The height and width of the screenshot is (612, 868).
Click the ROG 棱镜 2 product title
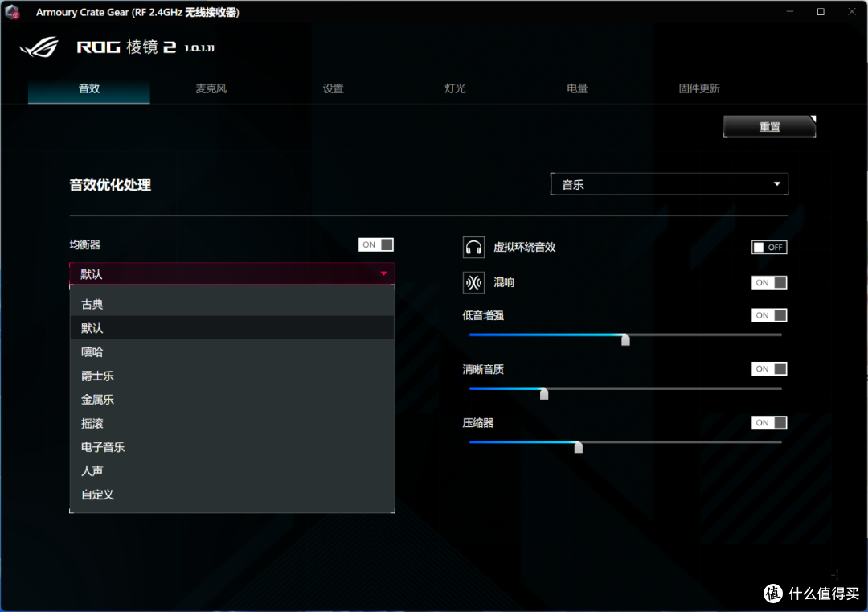tap(126, 47)
